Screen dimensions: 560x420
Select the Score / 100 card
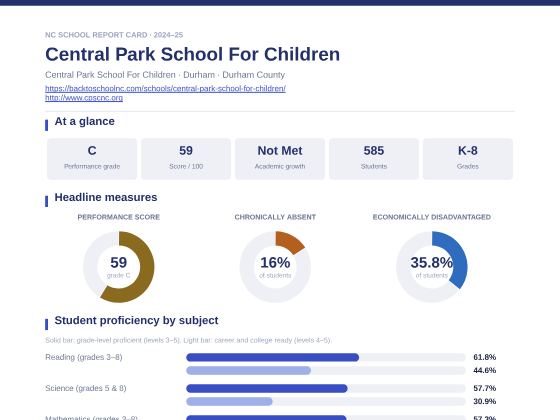(x=186, y=159)
